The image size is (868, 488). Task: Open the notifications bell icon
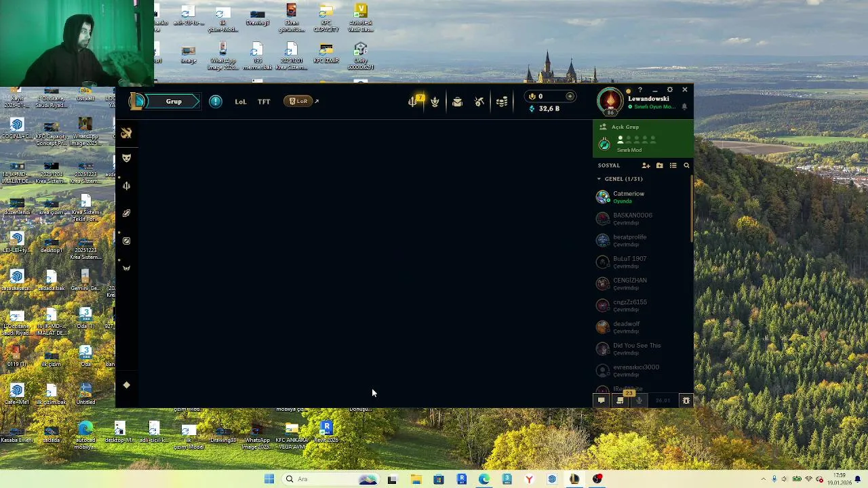(684, 106)
